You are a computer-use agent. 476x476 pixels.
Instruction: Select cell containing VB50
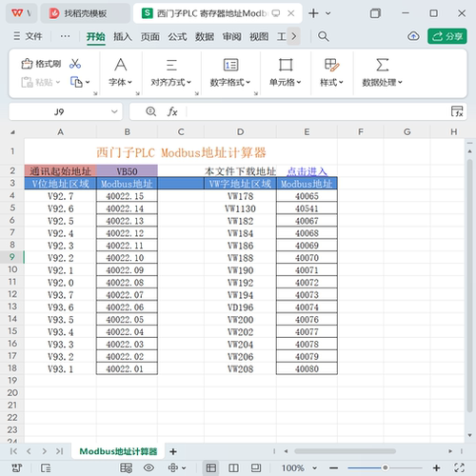pos(127,171)
